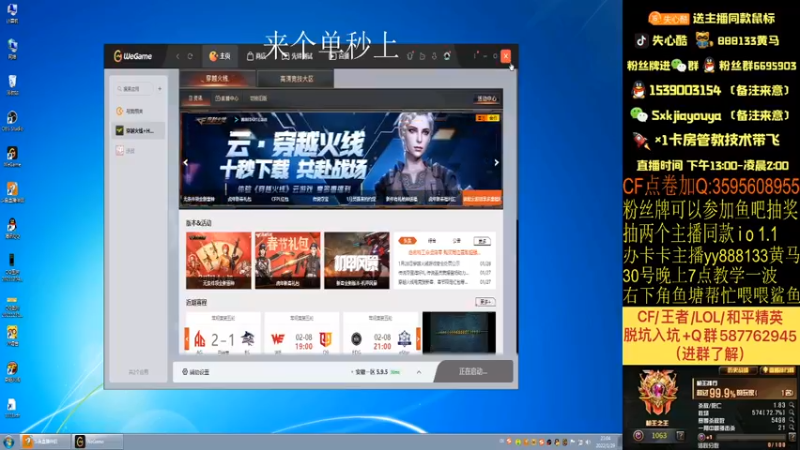Play the dark video thumbnail beside matches

459,333
